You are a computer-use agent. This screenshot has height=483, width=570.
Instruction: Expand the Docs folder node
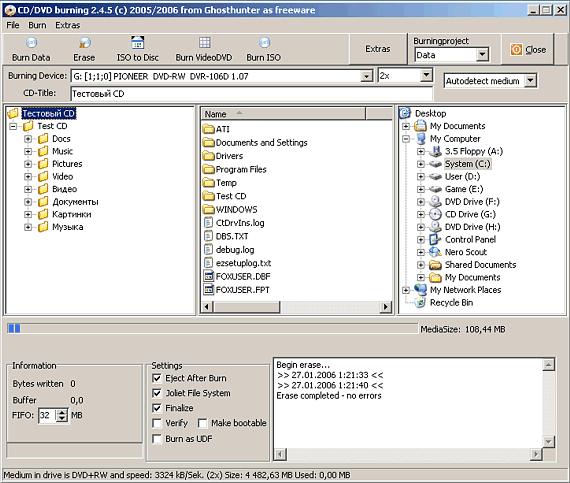28,139
